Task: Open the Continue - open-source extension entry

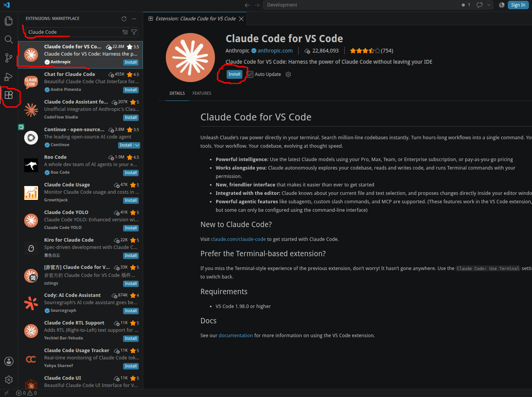Action: click(81, 137)
